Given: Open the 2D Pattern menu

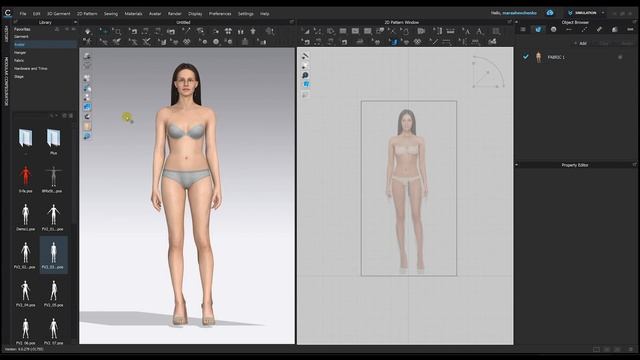Looking at the screenshot, I should click(87, 13).
